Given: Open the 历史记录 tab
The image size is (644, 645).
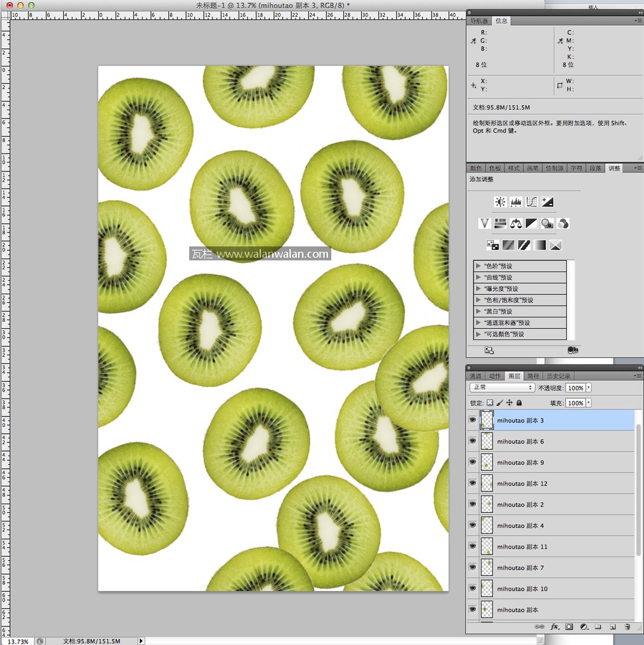Looking at the screenshot, I should [558, 376].
